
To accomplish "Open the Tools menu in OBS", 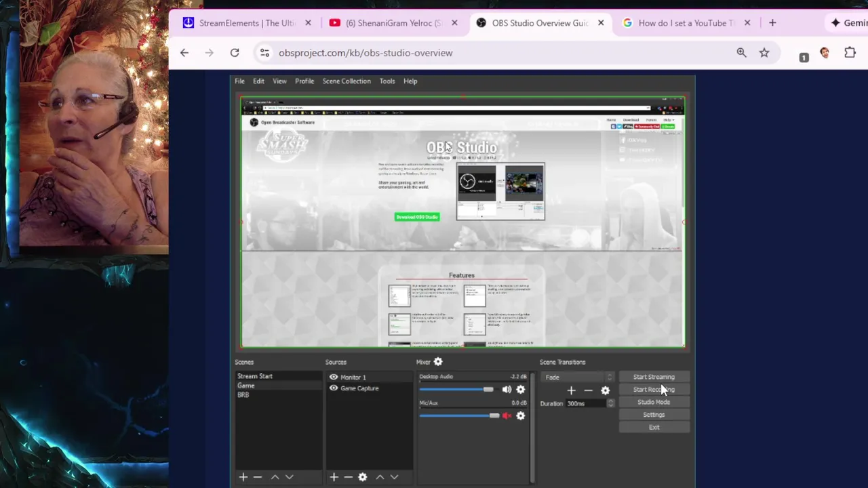I will [387, 81].
